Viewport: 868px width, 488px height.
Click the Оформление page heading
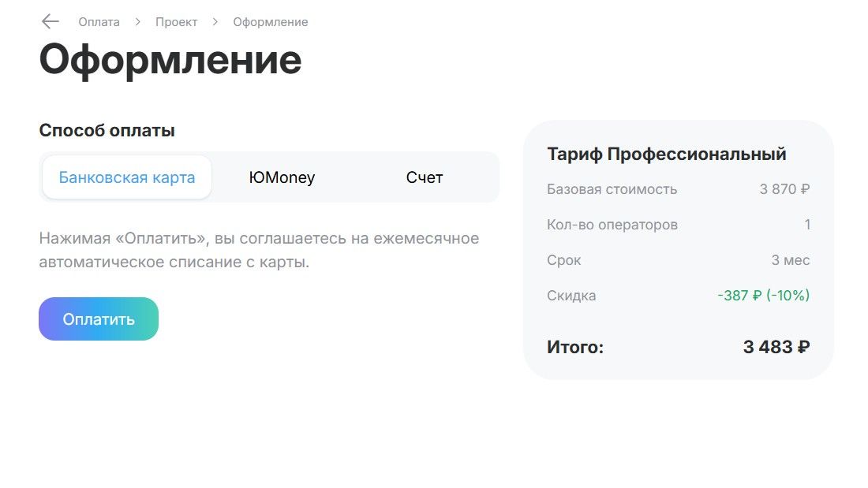170,60
